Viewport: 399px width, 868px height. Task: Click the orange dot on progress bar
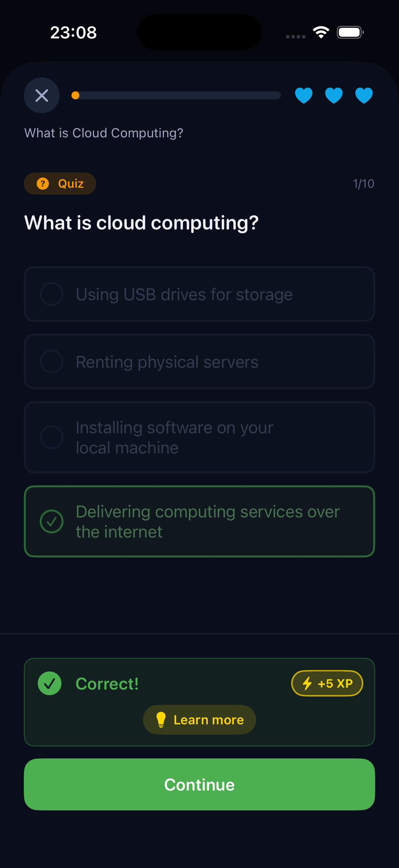point(75,96)
